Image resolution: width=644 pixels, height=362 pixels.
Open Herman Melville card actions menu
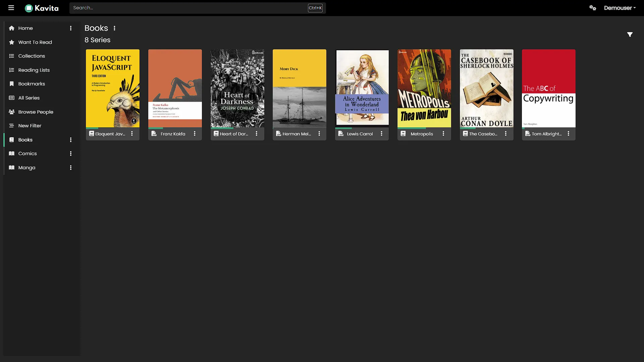tap(319, 133)
